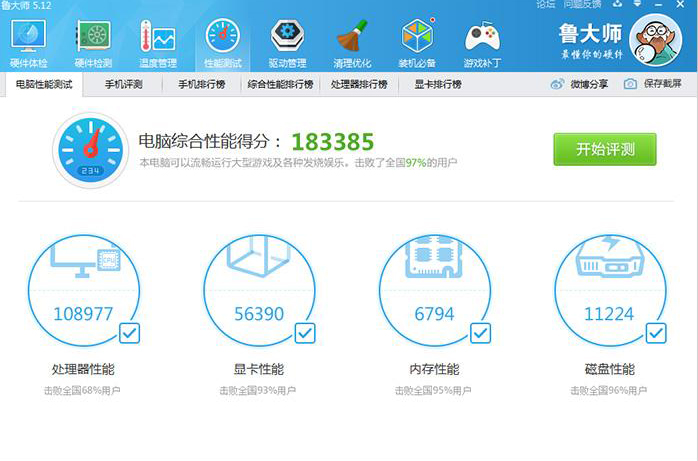Screen dimensions: 698x461
Task: Open the 显卡排行榜 tab
Action: point(438,85)
